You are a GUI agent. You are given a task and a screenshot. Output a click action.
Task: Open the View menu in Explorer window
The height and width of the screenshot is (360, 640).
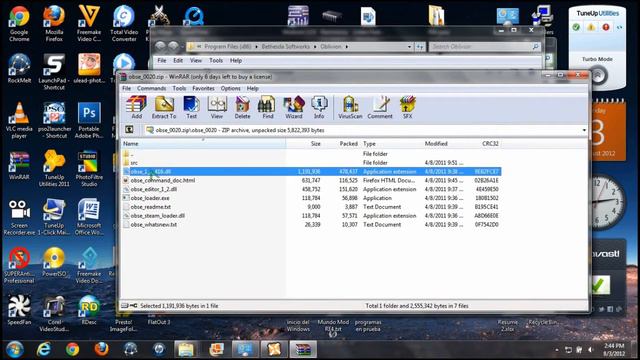[x=196, y=60]
